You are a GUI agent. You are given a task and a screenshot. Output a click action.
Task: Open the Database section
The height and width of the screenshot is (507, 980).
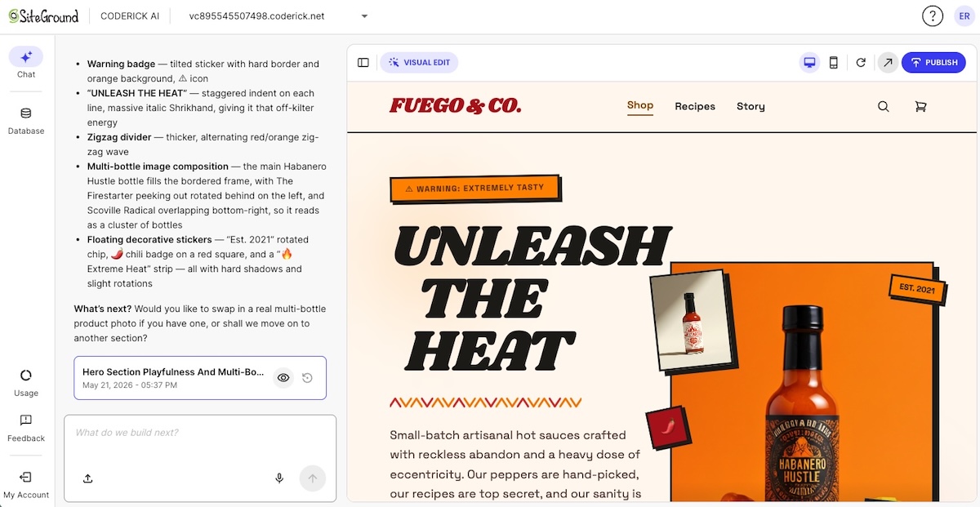(26, 121)
